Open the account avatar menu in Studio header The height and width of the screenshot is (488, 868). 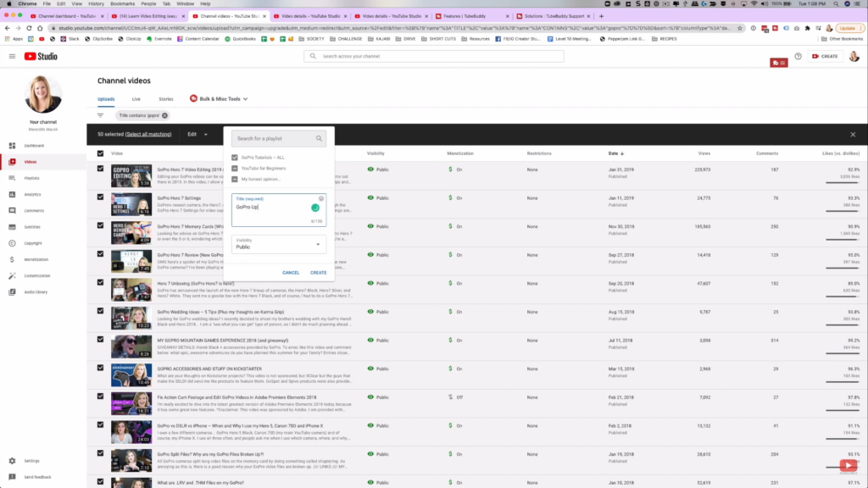pyautogui.click(x=854, y=57)
